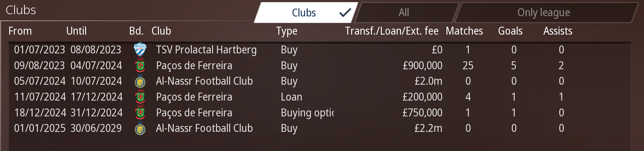644x151 pixels.
Task: Click Paços de Ferreira badge in £900,000 row
Action: coord(140,66)
